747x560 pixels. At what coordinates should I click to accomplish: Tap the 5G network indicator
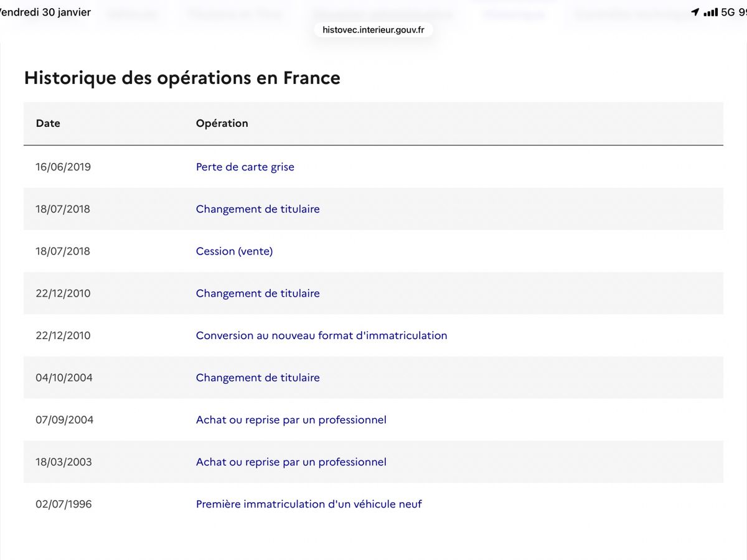(728, 12)
